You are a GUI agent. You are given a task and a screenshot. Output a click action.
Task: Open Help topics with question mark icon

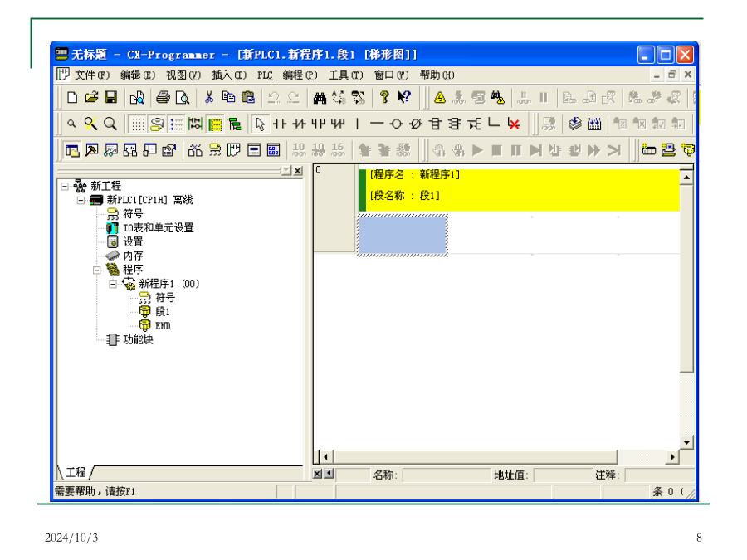point(384,98)
